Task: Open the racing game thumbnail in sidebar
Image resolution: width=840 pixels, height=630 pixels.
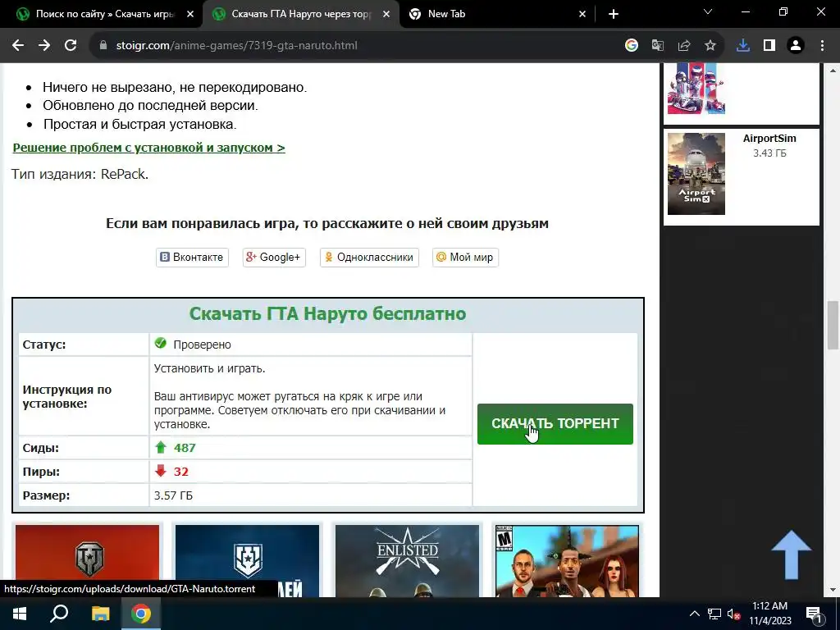Action: coord(696,89)
